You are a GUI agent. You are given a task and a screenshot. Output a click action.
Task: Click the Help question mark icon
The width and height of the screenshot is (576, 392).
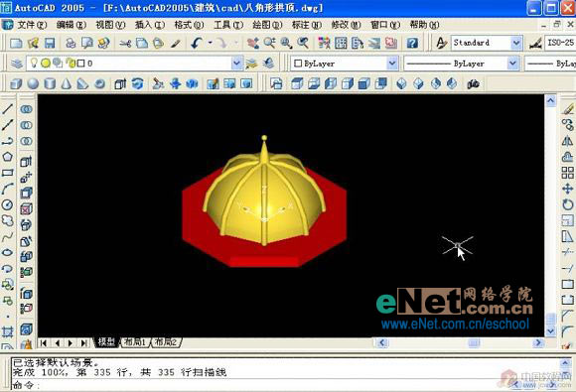[x=412, y=44]
